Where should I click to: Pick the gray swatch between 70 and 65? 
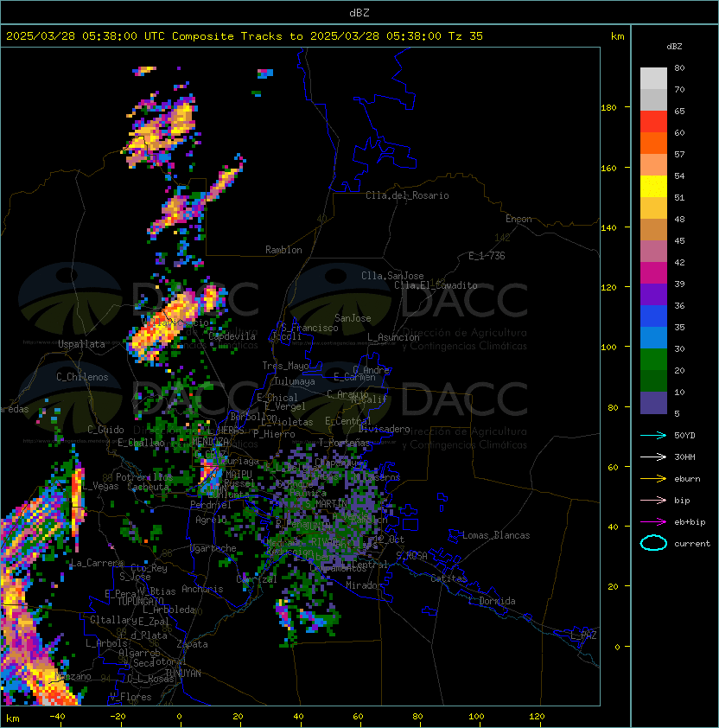pos(653,99)
